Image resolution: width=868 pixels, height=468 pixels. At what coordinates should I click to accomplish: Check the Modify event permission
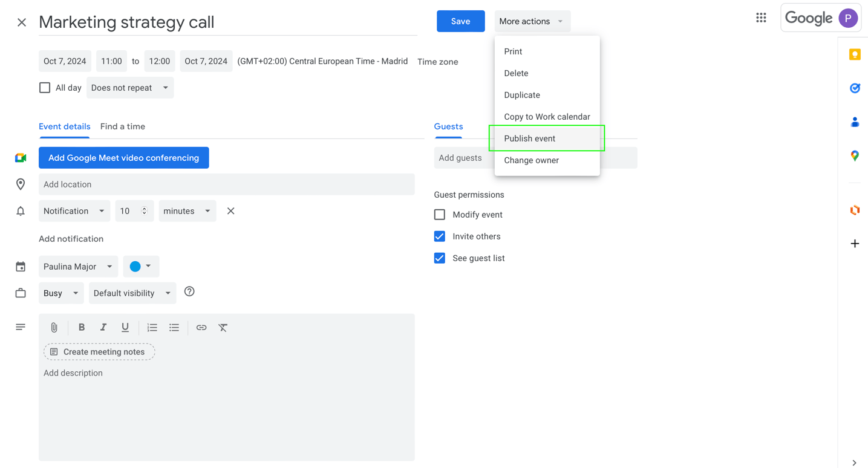[x=439, y=214]
